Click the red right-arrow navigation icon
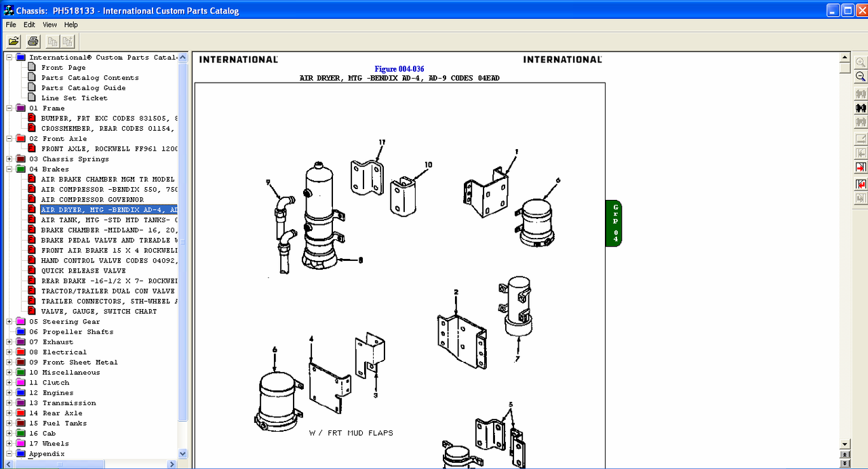 [861, 167]
